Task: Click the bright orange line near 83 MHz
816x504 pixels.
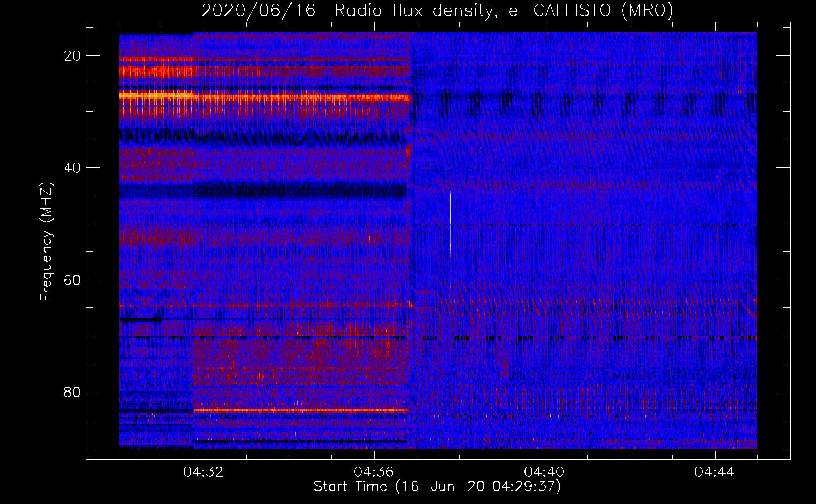Action: pyautogui.click(x=301, y=411)
